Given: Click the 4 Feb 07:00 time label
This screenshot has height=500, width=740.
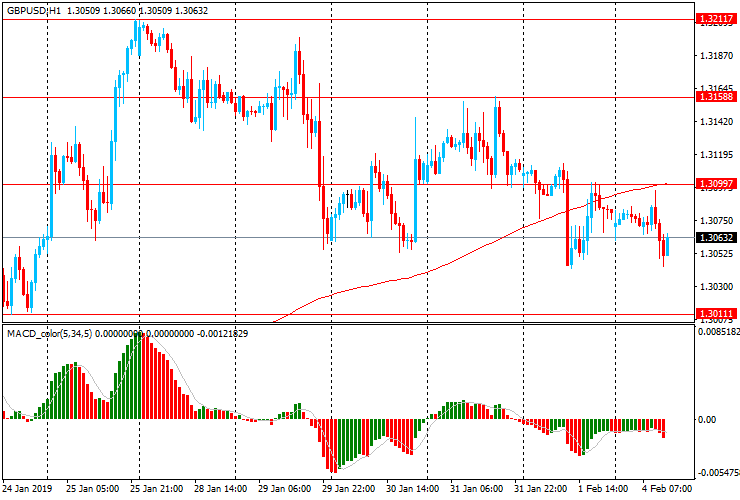Looking at the screenshot, I should coord(667,488).
